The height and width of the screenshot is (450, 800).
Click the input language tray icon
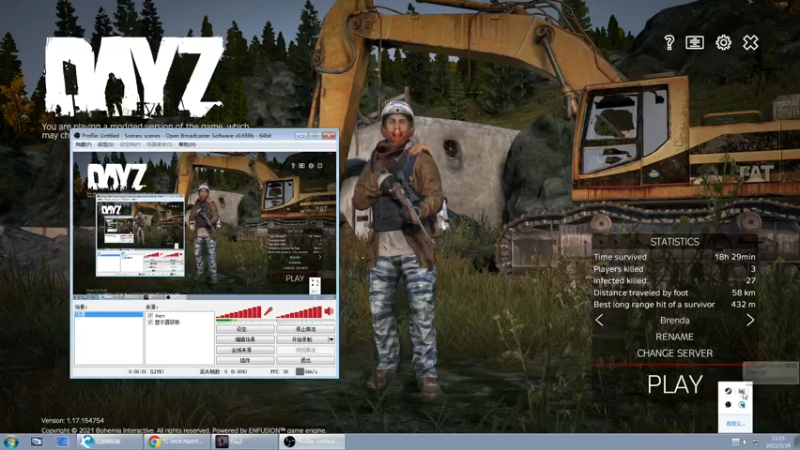[x=735, y=442]
